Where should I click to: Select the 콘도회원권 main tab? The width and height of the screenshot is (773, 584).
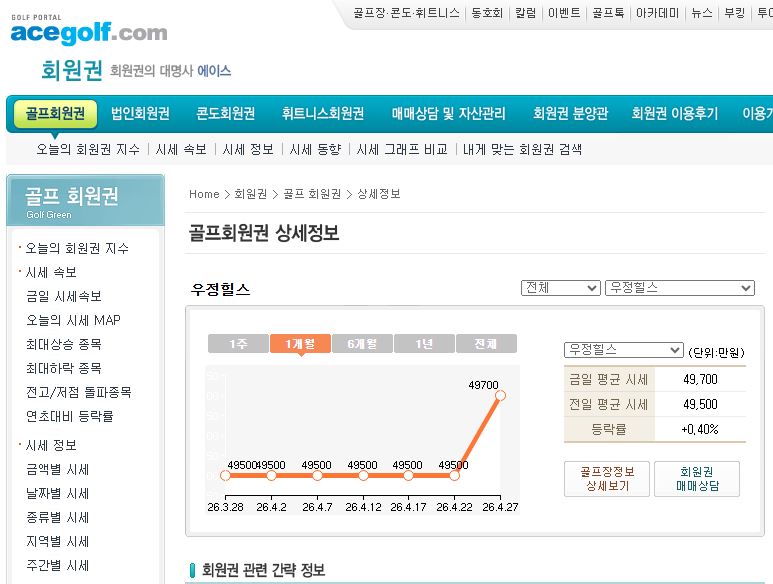pyautogui.click(x=226, y=114)
